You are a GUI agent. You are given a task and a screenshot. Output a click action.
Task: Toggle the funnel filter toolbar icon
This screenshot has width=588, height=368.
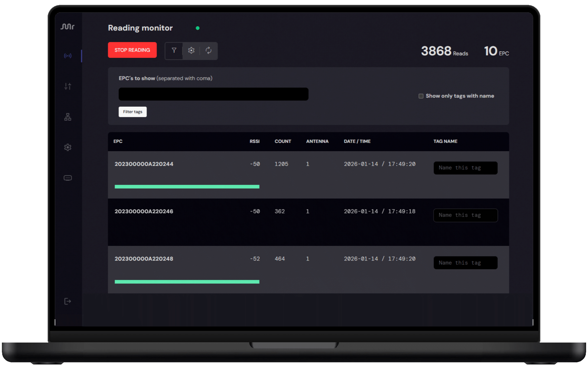[174, 50]
